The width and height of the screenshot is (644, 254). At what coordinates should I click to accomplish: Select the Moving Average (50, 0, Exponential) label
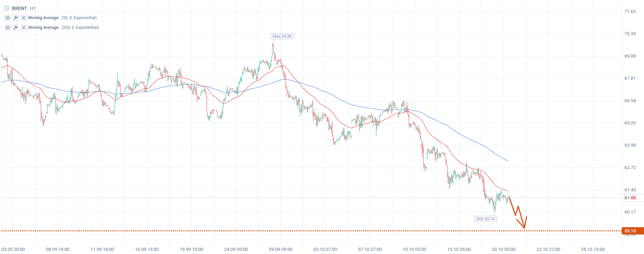[62, 18]
